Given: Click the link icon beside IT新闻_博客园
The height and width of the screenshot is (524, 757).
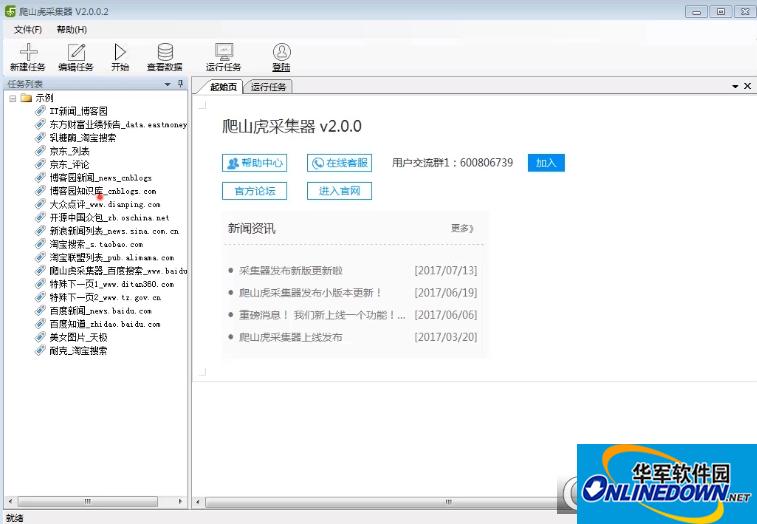Looking at the screenshot, I should click(x=41, y=111).
